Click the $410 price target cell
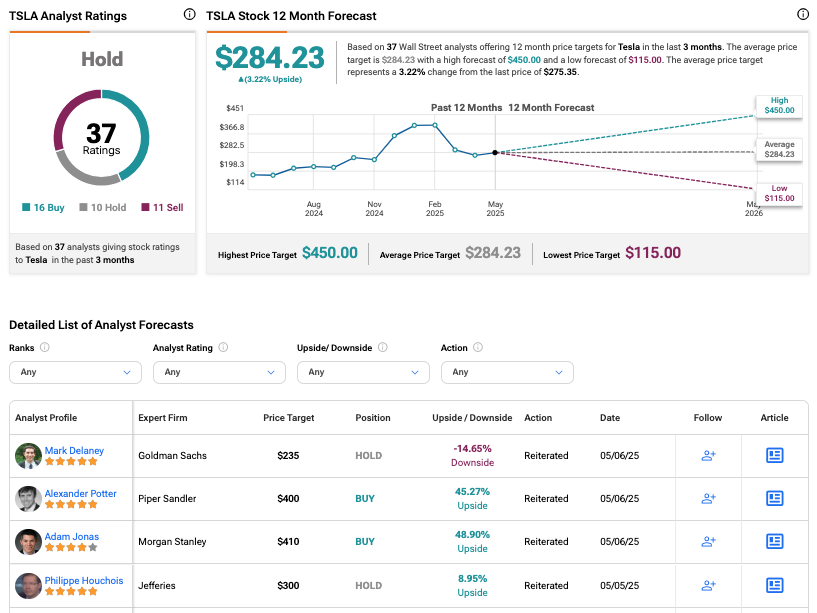Screen dimensions: 817x613 point(288,542)
